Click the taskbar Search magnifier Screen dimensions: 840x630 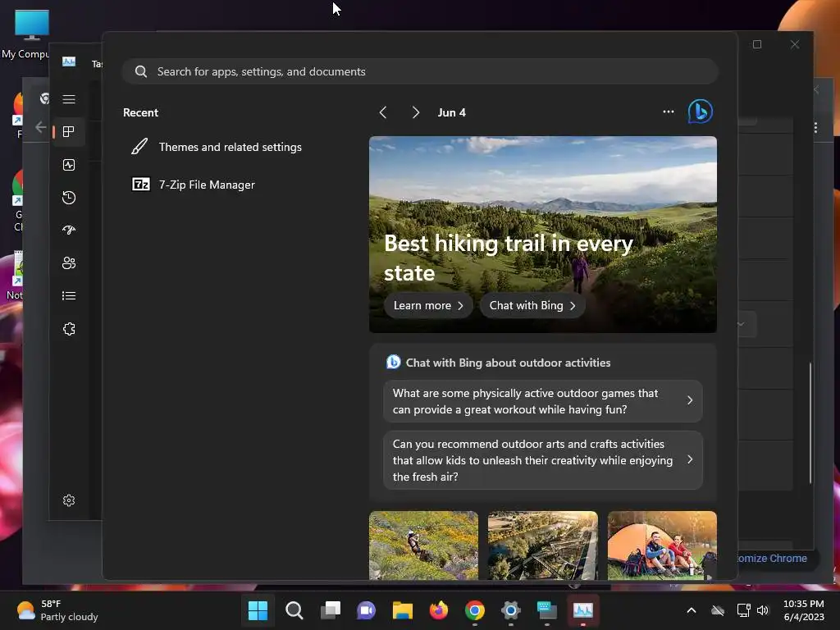(294, 610)
